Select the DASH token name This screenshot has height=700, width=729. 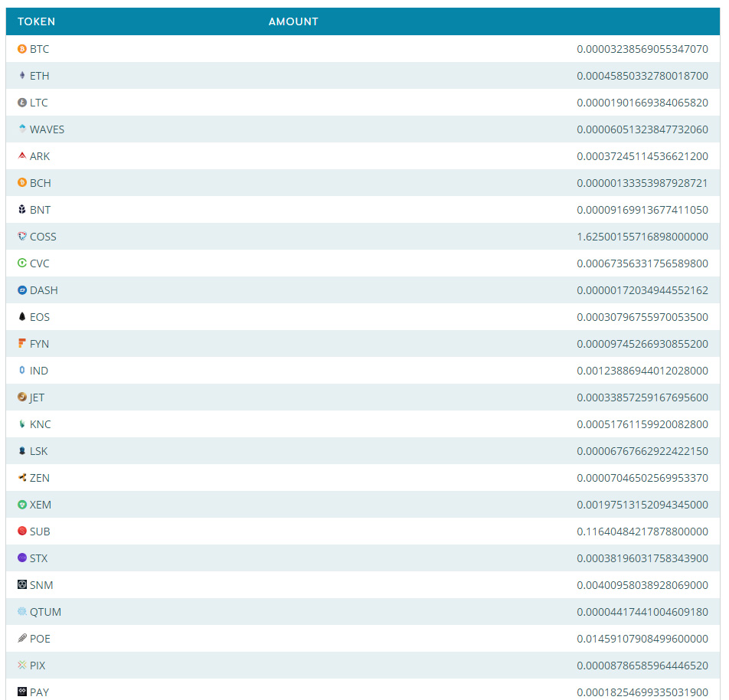click(x=44, y=290)
